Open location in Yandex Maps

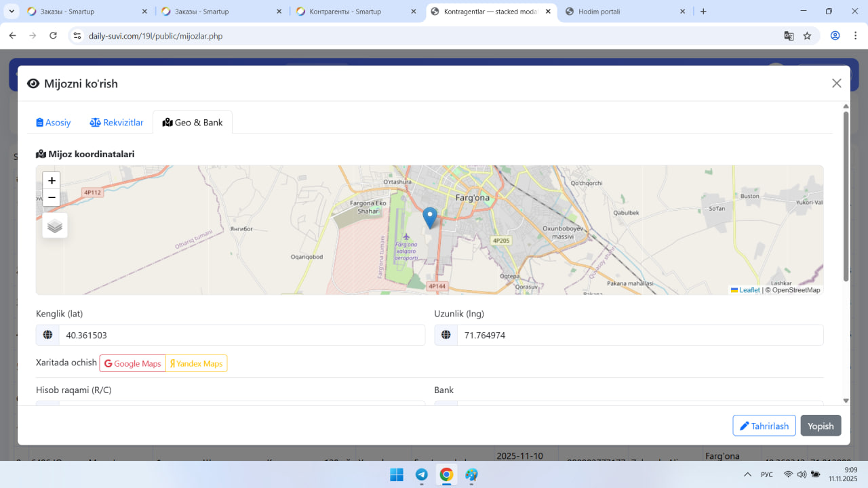click(x=197, y=363)
